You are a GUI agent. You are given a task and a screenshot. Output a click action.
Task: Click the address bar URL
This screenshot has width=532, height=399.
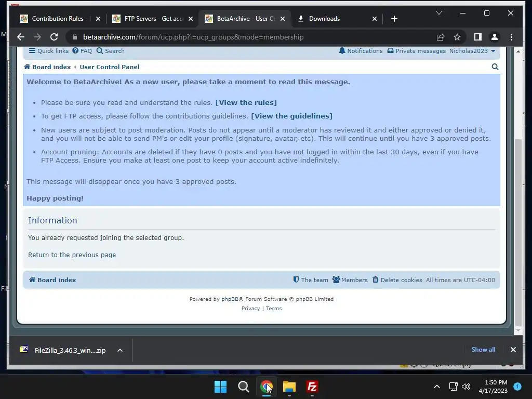(x=193, y=37)
